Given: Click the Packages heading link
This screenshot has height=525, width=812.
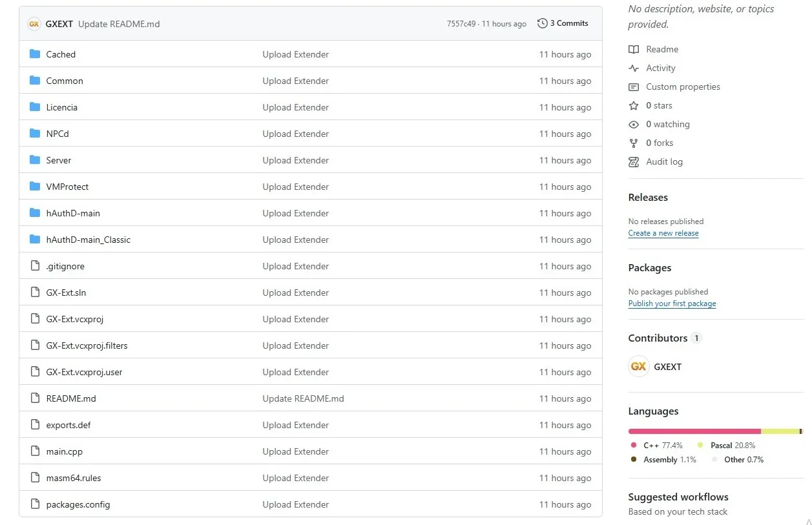Looking at the screenshot, I should click(x=650, y=268).
